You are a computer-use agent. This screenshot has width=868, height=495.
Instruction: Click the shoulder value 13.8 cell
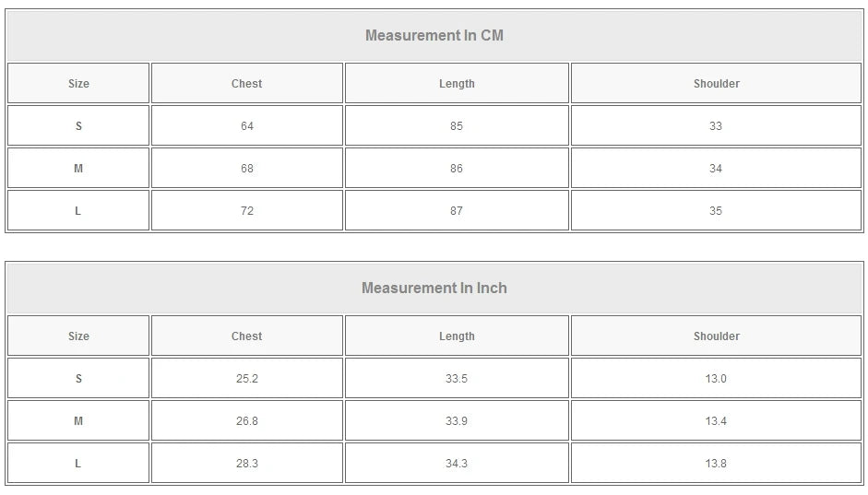(x=716, y=464)
